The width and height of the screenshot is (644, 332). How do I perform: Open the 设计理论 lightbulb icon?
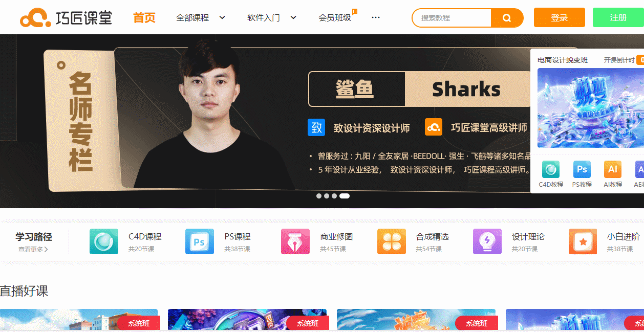point(487,241)
